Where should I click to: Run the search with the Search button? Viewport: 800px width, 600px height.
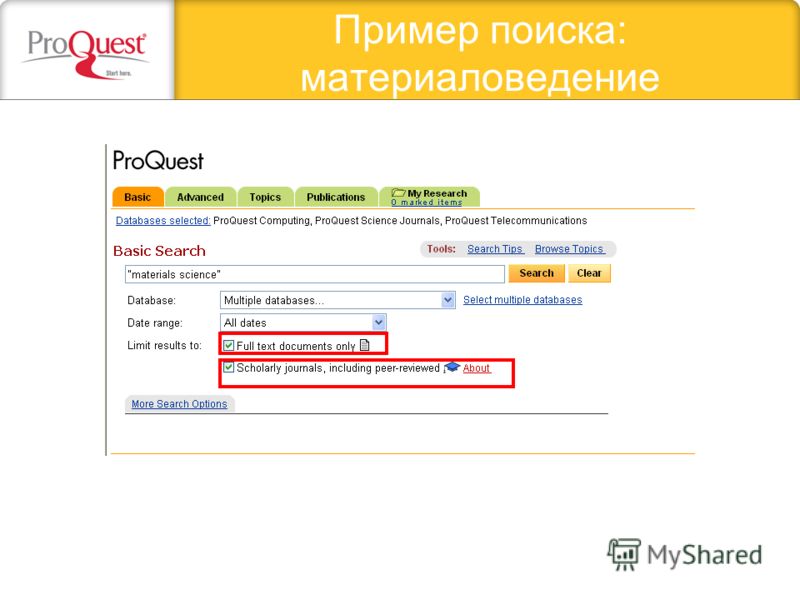click(x=536, y=273)
